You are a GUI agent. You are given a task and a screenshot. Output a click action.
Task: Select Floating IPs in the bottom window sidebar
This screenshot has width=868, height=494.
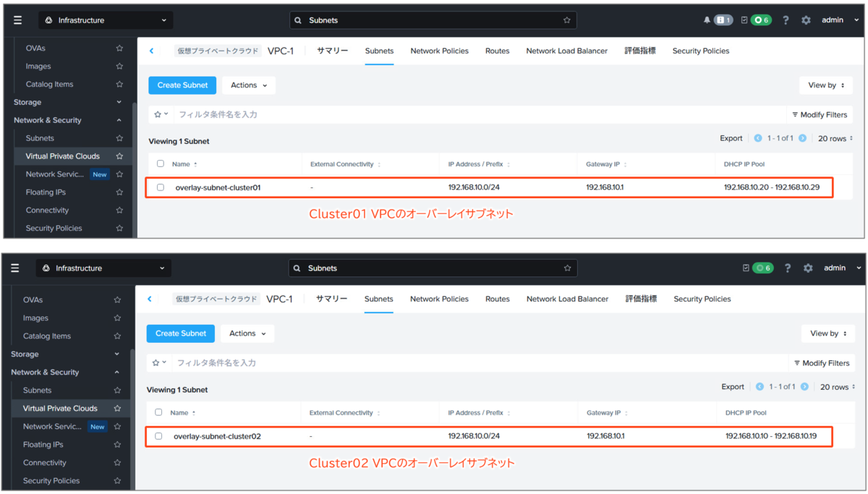(x=43, y=445)
